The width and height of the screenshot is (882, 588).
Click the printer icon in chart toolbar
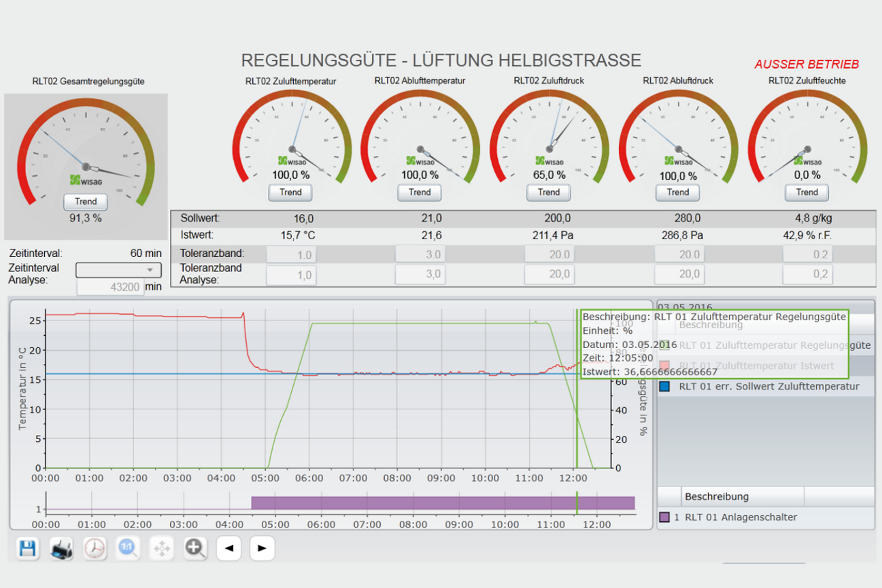[x=61, y=548]
